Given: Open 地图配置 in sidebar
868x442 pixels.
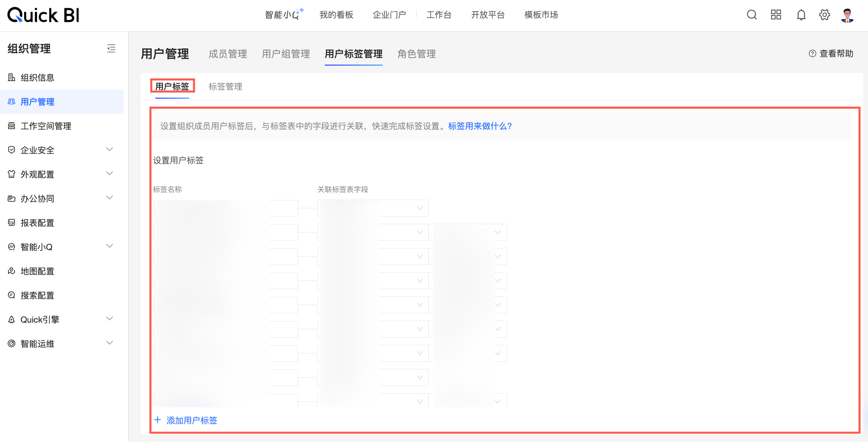Looking at the screenshot, I should [x=37, y=271].
